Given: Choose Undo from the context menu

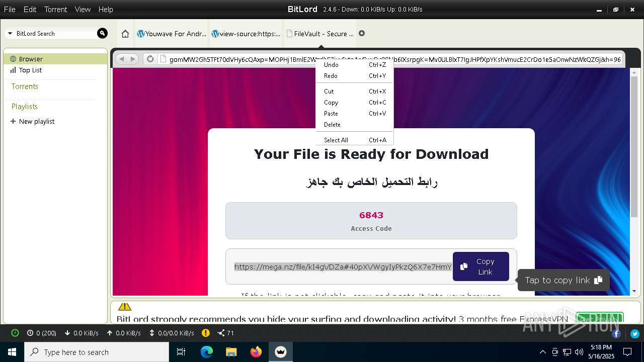Looking at the screenshot, I should [x=355, y=65].
